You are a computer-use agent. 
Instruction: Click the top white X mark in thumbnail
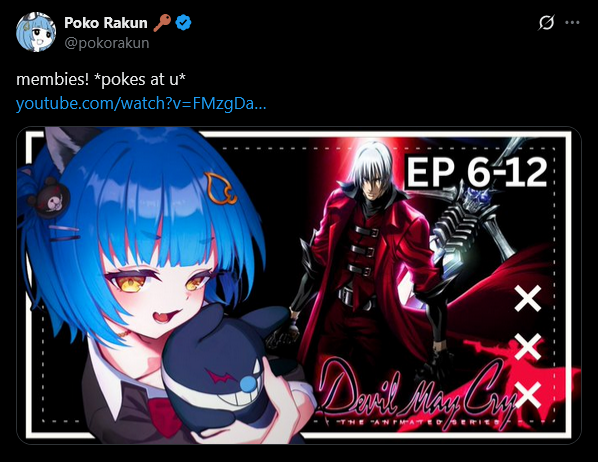(x=527, y=298)
